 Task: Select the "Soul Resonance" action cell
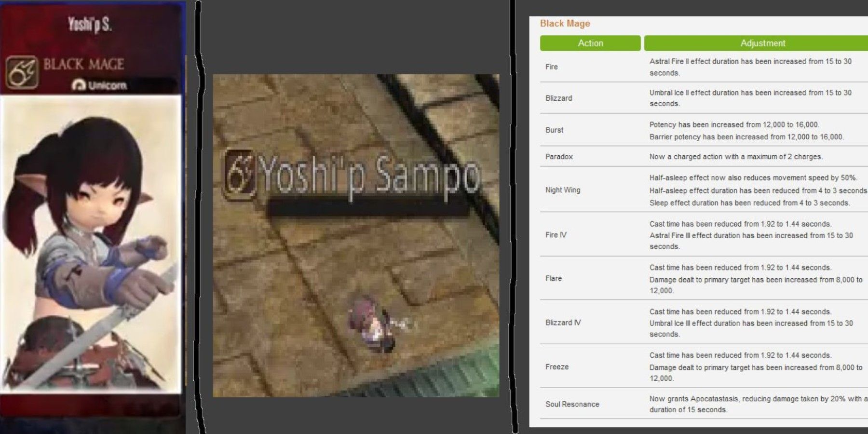click(x=572, y=404)
